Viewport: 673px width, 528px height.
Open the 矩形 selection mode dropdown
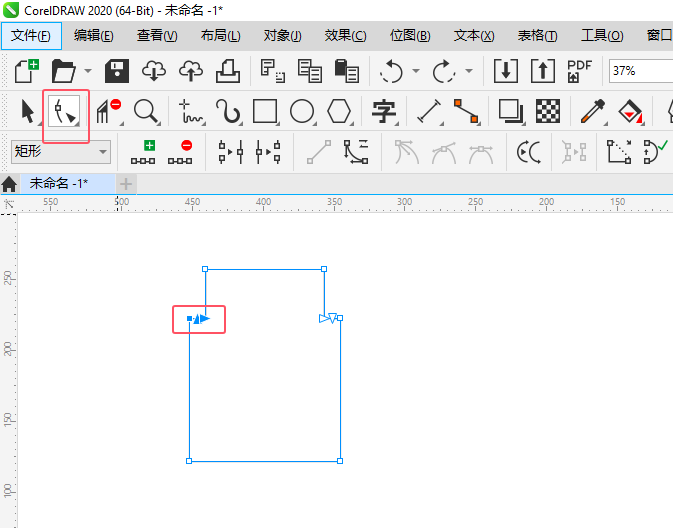point(61,152)
